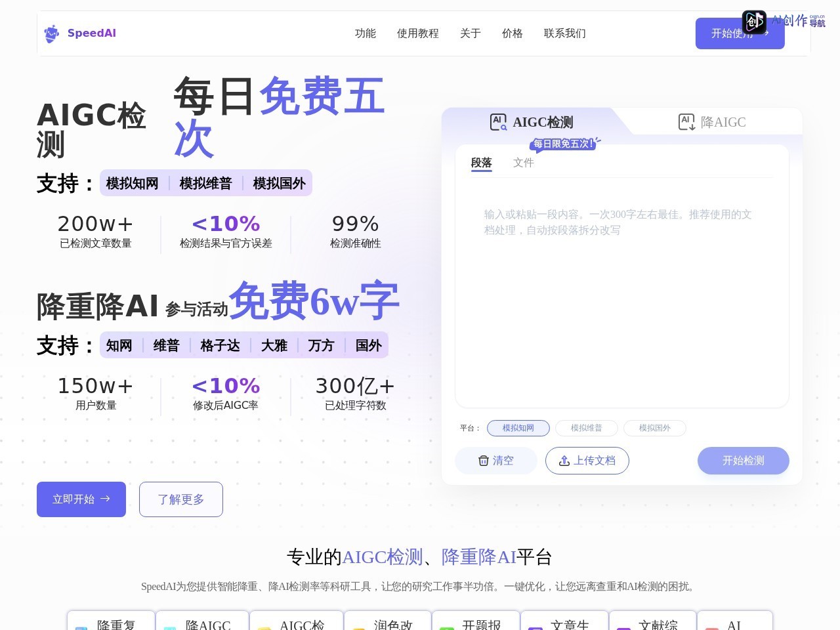This screenshot has height=630, width=840.
Task: Click the arrow icon on 立即开始
Action: (x=105, y=499)
